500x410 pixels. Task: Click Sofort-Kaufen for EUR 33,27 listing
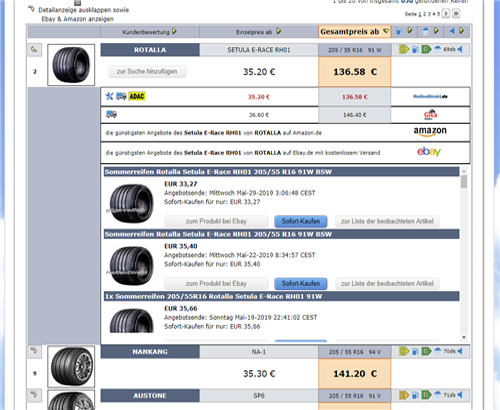301,221
